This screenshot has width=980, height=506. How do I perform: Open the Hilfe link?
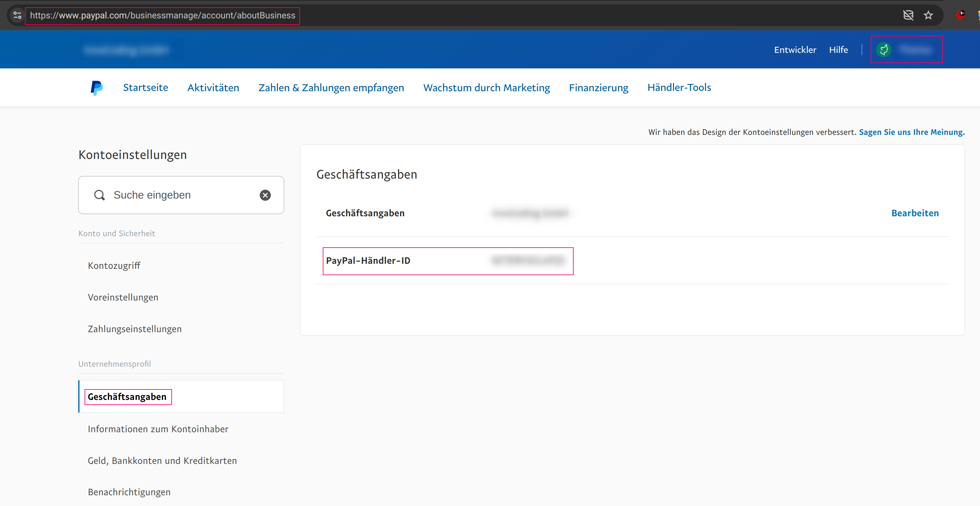(x=838, y=50)
